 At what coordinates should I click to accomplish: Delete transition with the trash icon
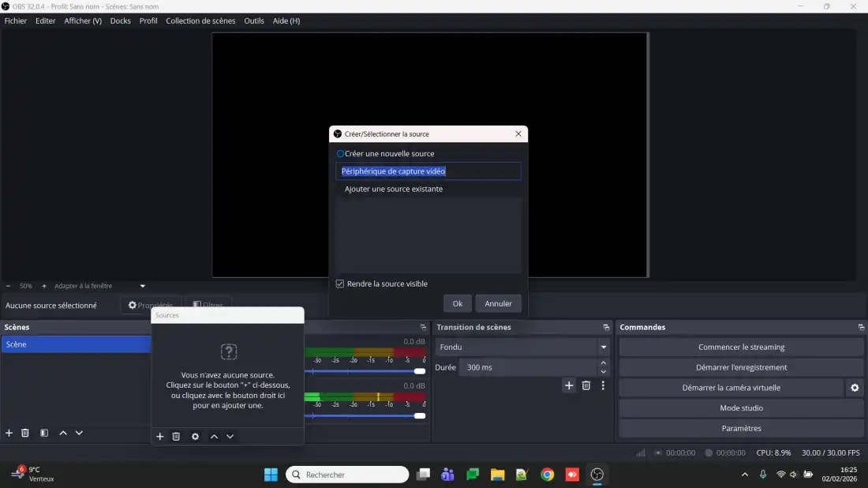click(586, 385)
